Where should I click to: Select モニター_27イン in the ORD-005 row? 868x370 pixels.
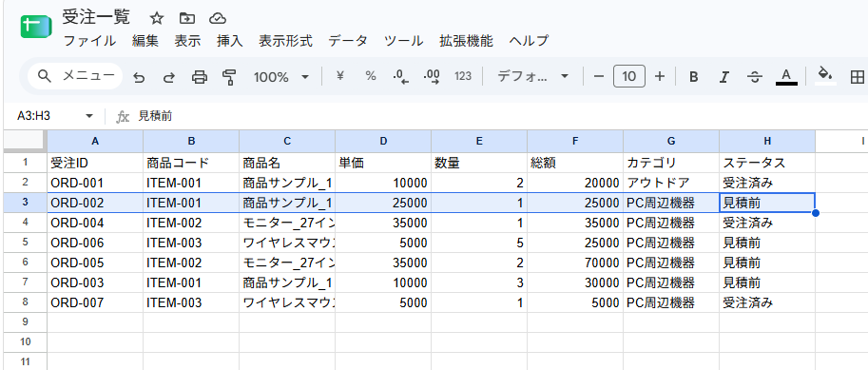[287, 263]
